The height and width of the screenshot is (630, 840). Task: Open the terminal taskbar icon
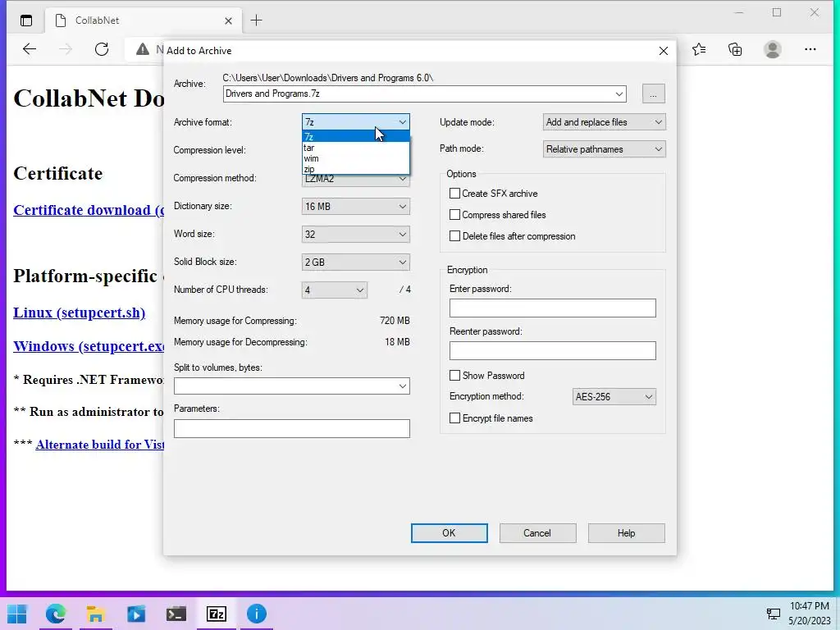coord(176,614)
